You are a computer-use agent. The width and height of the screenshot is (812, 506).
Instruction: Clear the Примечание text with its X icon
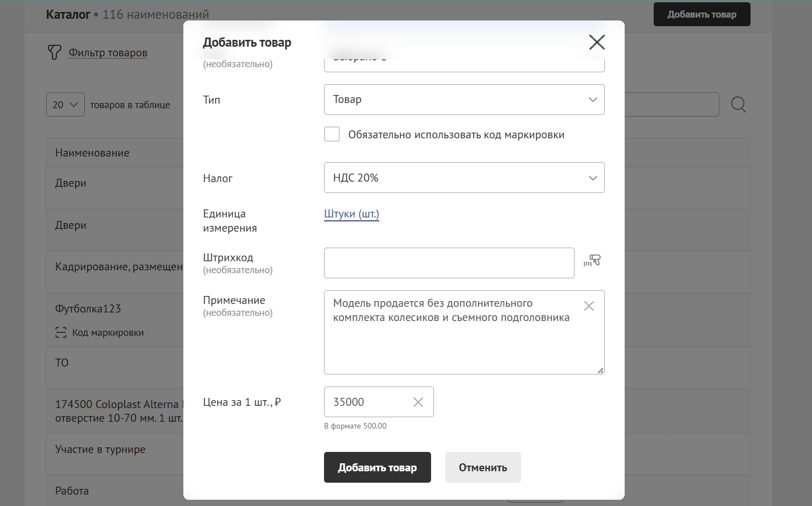[x=589, y=306]
